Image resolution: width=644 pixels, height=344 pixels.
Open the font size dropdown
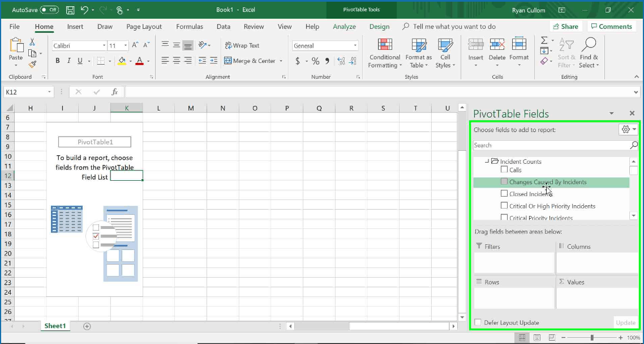coord(126,46)
